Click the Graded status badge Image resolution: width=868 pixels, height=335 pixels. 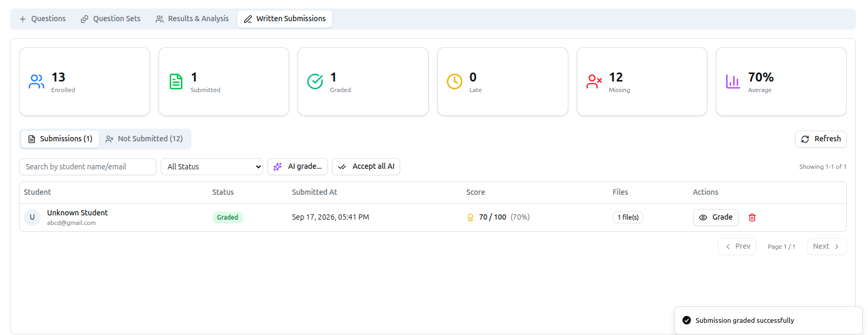tap(227, 217)
